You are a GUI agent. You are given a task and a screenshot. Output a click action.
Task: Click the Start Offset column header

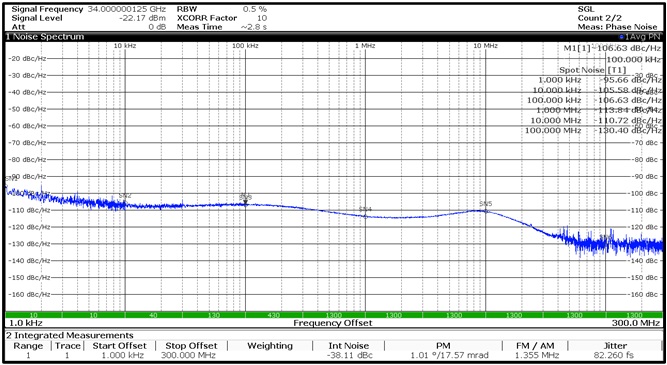120,346
